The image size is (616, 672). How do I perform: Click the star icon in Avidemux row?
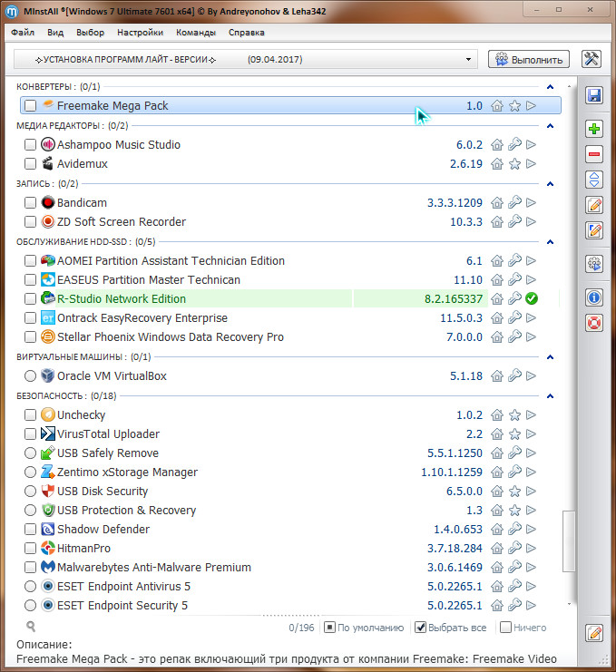tap(514, 164)
